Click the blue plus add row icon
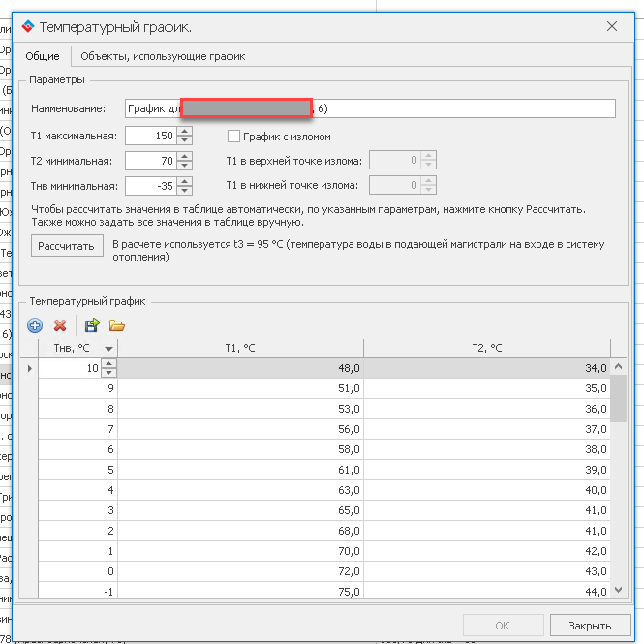Screen dimensions: 644x644 [35, 326]
